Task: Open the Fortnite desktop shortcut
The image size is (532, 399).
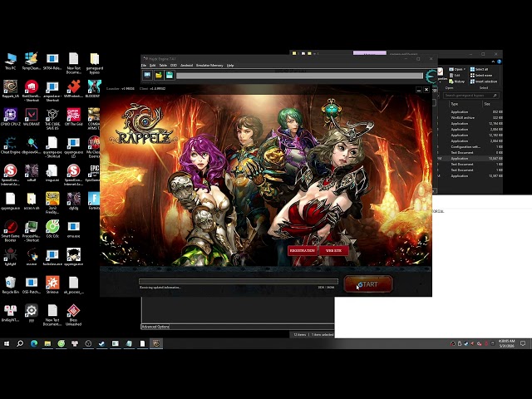Action: (95, 201)
